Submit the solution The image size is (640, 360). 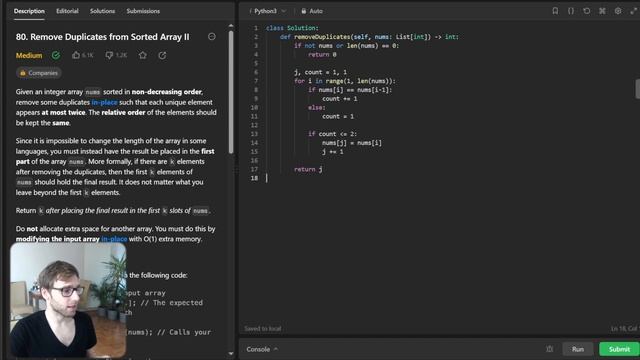[619, 349]
